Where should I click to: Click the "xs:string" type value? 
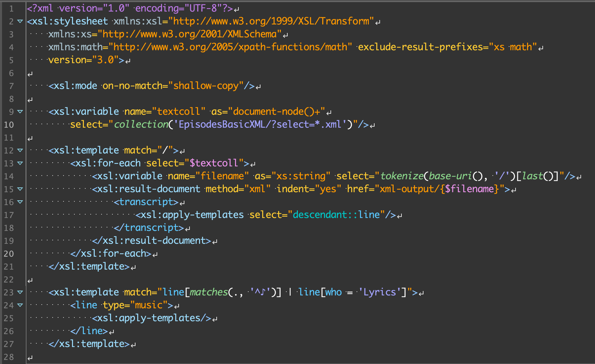coord(301,176)
